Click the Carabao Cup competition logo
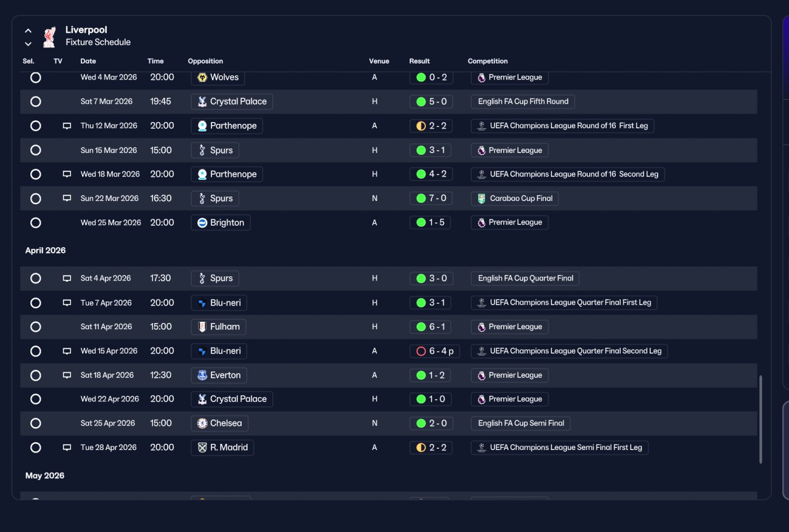Image resolution: width=789 pixels, height=532 pixels. coord(481,198)
